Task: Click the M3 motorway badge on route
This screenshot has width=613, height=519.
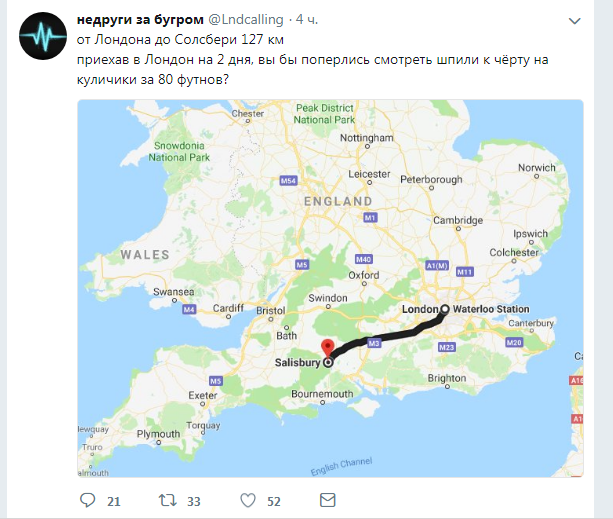Action: (374, 343)
